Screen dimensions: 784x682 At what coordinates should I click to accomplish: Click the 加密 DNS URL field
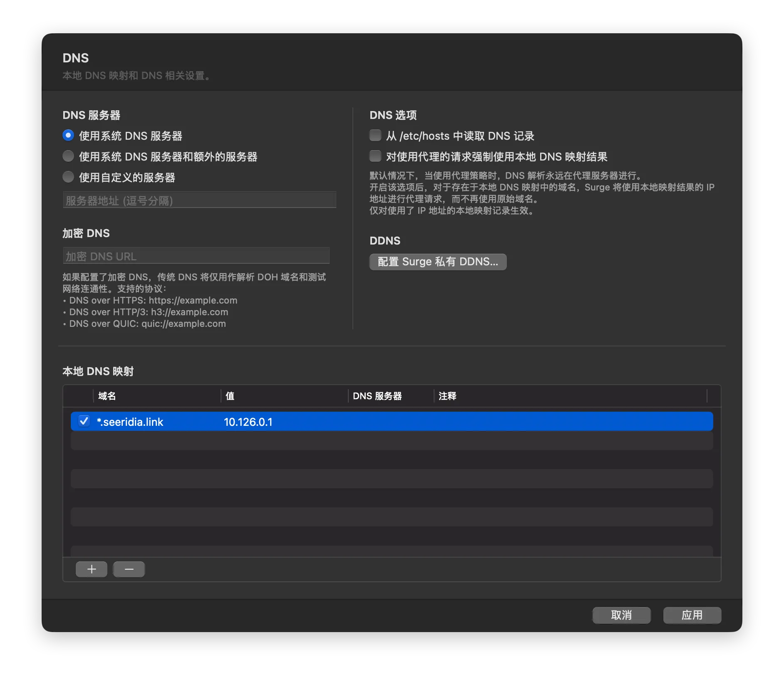coord(196,256)
